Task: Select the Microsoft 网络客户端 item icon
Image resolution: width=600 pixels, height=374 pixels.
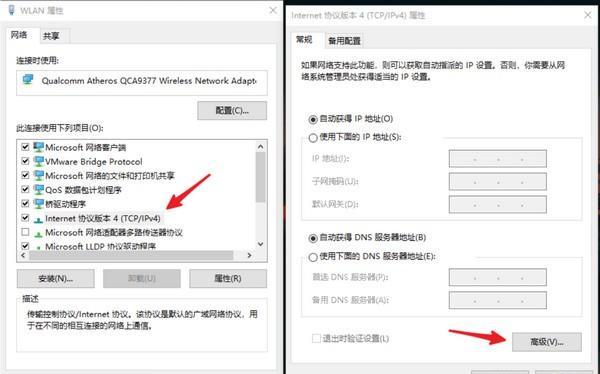Action: (x=38, y=147)
